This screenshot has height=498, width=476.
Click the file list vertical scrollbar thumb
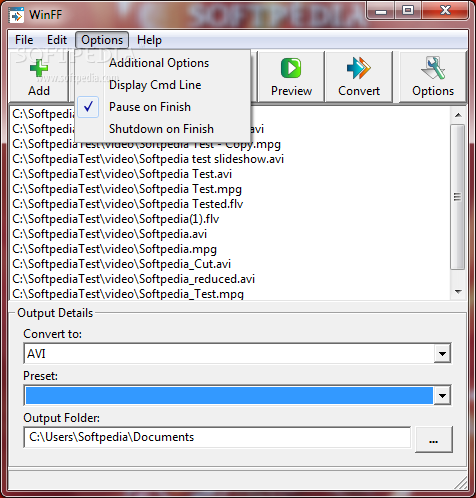[458, 197]
